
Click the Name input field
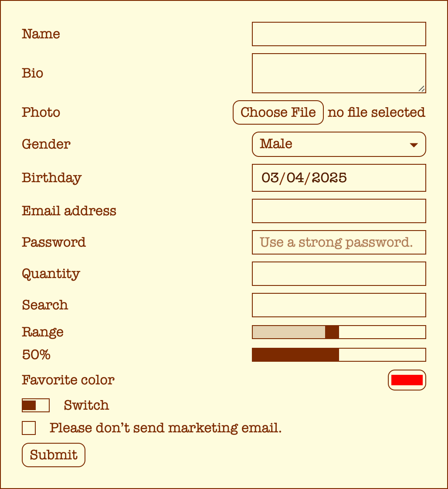(x=339, y=34)
